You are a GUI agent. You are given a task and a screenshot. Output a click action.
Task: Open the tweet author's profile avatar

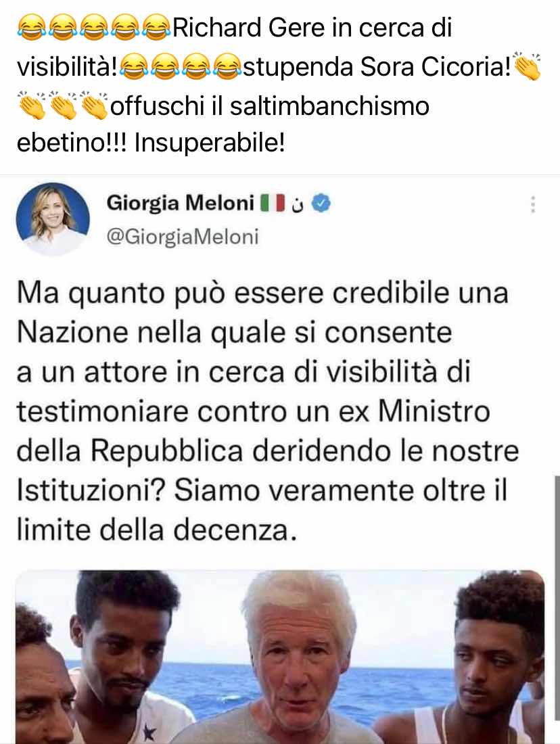coord(53,218)
